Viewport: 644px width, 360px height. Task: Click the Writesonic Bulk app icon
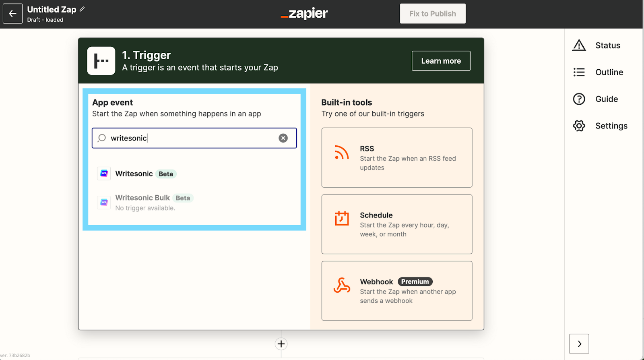tap(104, 202)
